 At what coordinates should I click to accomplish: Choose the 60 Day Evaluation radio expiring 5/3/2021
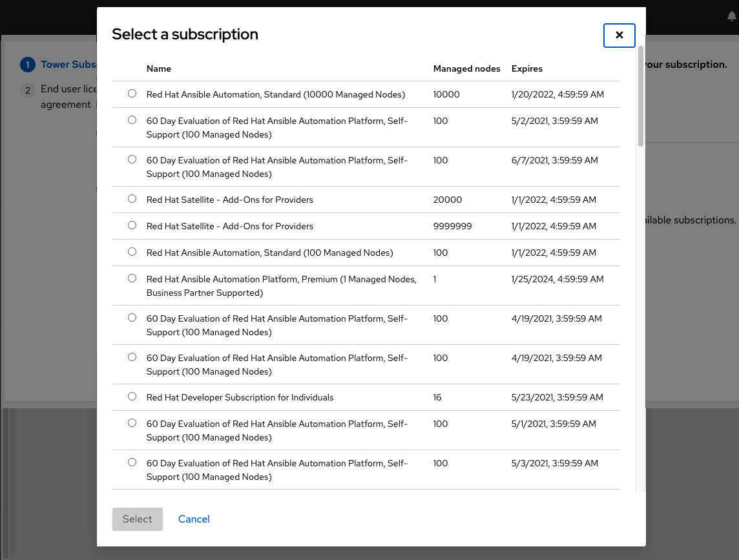point(132,462)
